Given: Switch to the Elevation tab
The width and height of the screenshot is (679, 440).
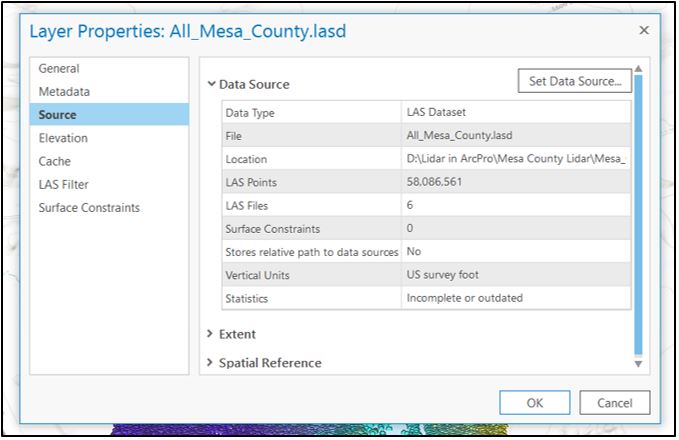Looking at the screenshot, I should point(109,138).
